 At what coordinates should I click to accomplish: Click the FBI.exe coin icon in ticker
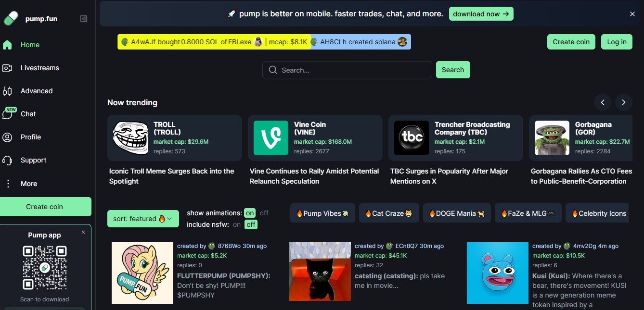[x=258, y=42]
